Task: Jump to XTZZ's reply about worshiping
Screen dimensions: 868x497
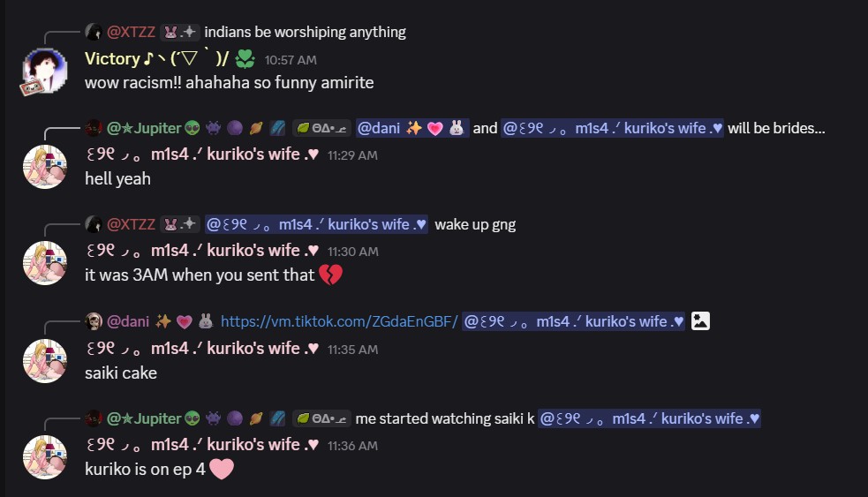Action: click(305, 32)
